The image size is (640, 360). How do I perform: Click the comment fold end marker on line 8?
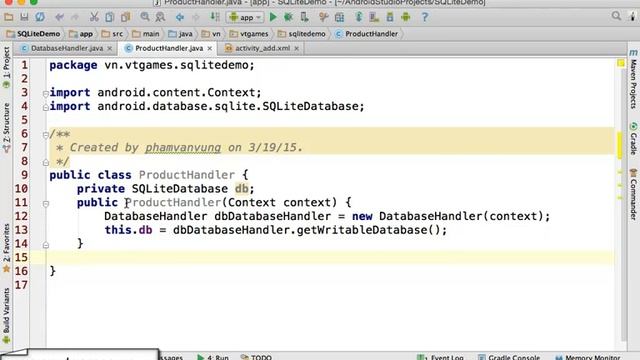click(46, 162)
